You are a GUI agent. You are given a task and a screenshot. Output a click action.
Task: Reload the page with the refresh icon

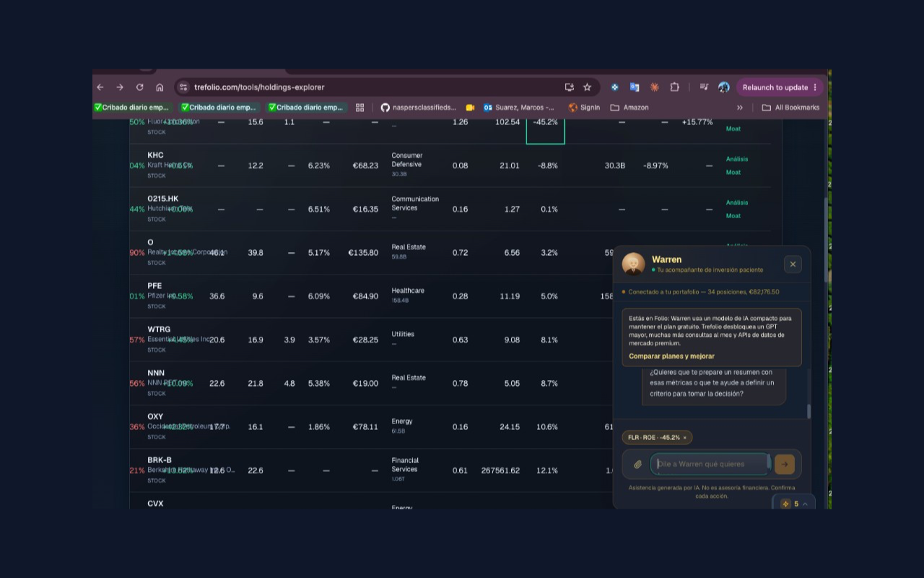click(x=139, y=87)
